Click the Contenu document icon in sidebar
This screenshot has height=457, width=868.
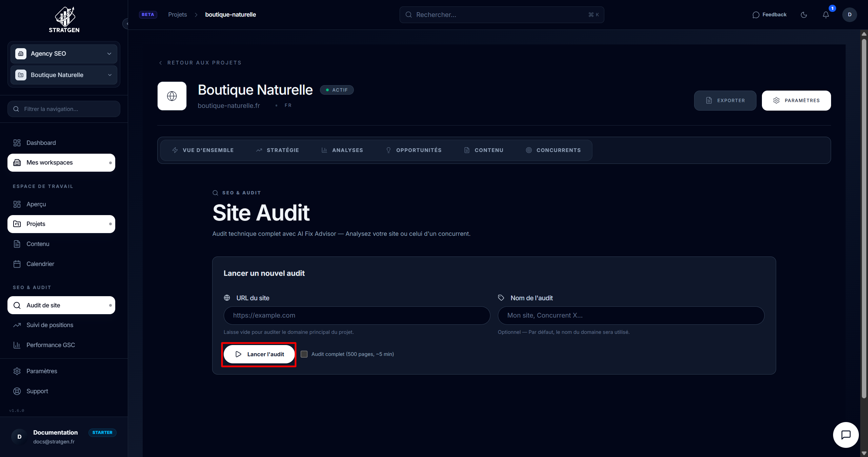click(x=17, y=244)
